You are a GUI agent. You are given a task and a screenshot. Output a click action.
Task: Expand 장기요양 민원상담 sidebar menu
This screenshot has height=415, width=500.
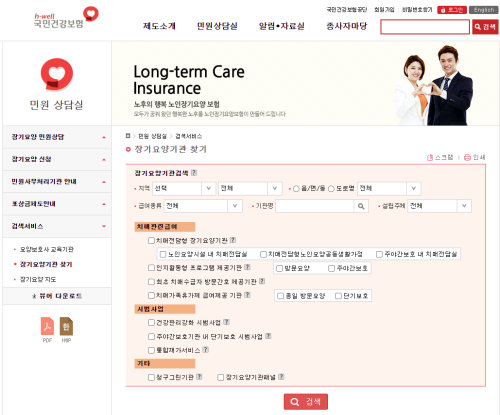[57, 137]
